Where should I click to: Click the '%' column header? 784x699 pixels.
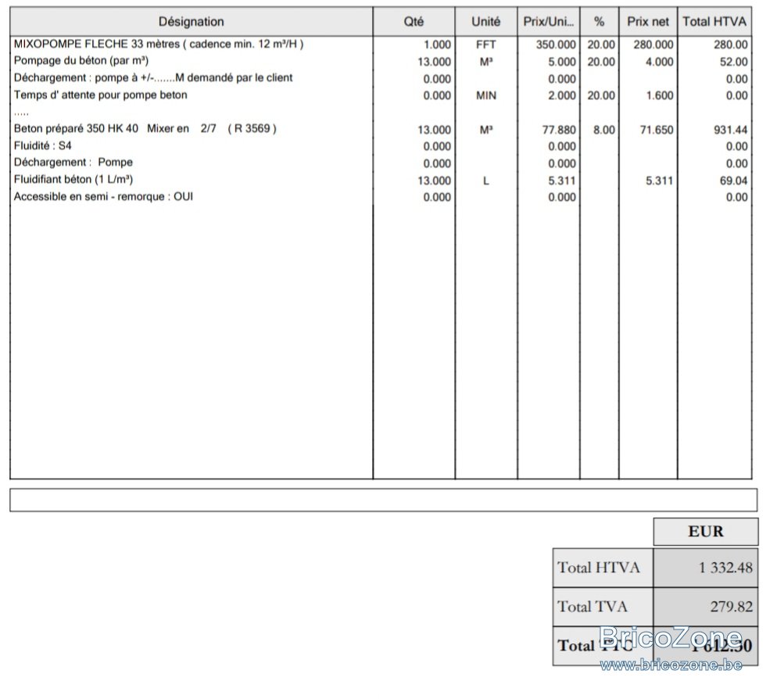click(599, 21)
